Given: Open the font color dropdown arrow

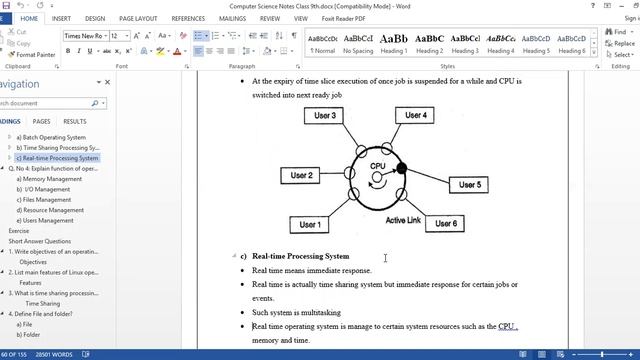Looking at the screenshot, I should click(185, 51).
